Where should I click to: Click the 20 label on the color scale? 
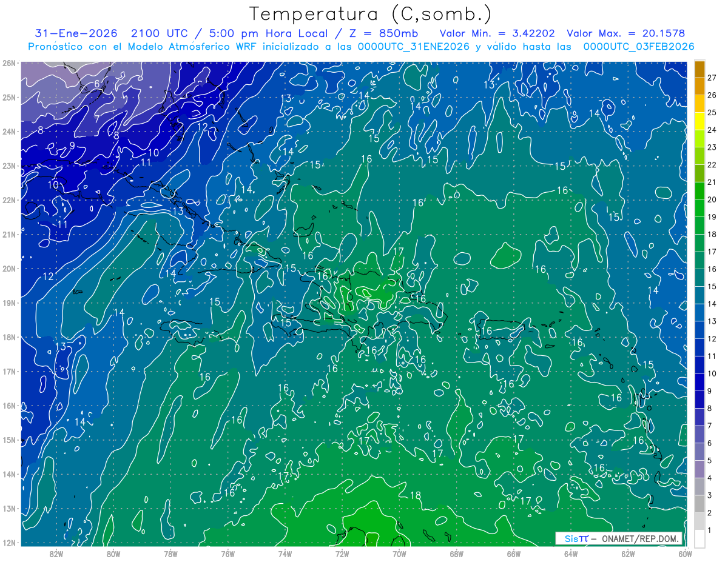712,199
